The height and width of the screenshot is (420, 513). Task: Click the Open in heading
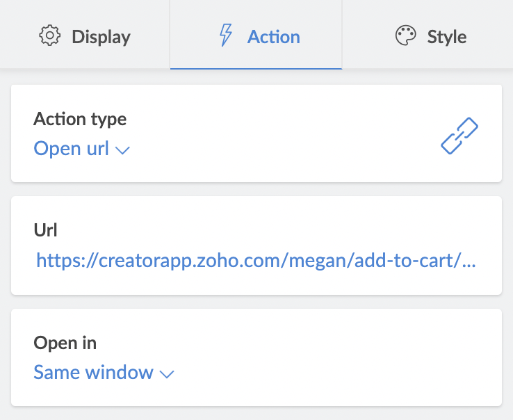click(65, 343)
